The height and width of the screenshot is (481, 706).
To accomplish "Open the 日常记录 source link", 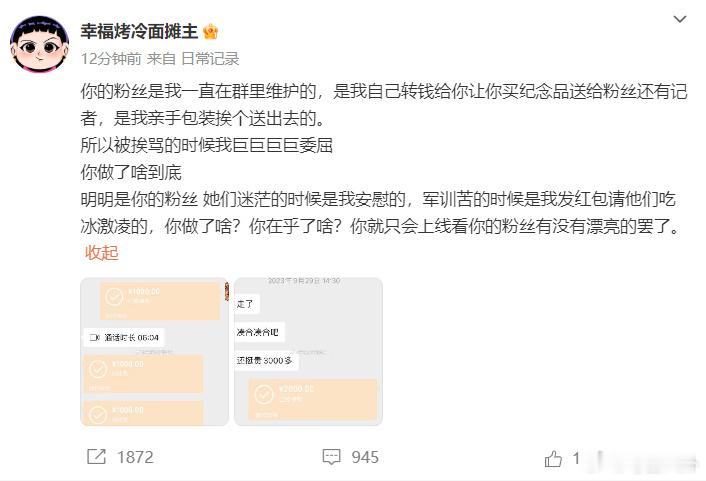I will pyautogui.click(x=210, y=59).
